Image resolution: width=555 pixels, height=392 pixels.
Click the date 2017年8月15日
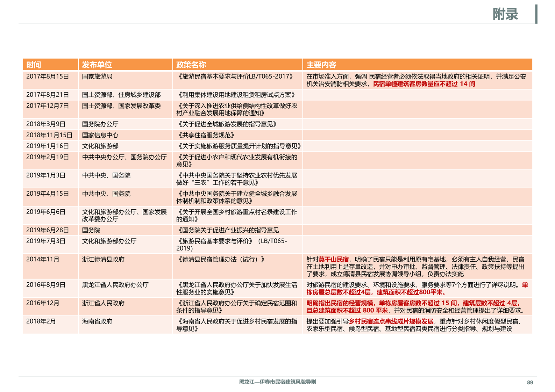click(x=48, y=77)
